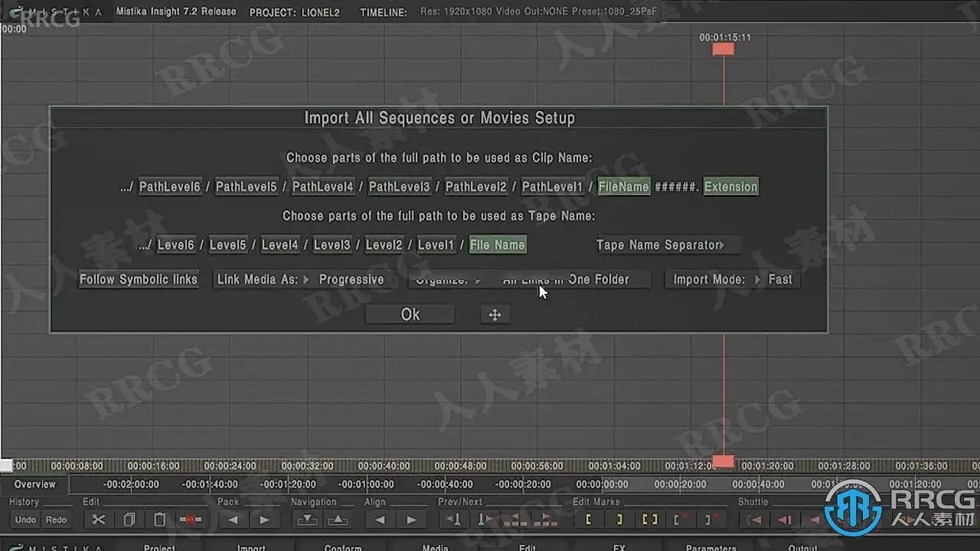Toggle Level2 for Tape Name
980x551 pixels.
coord(384,245)
